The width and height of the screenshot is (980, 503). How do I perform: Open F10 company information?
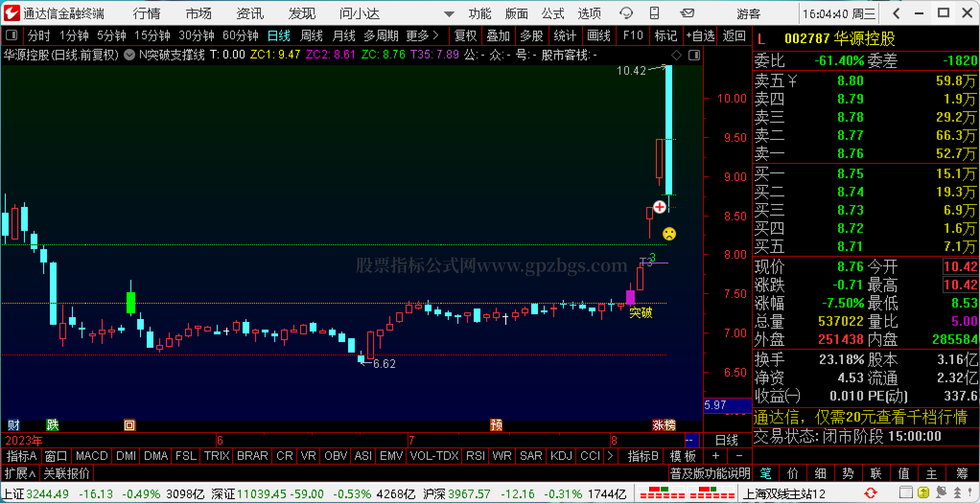(633, 35)
